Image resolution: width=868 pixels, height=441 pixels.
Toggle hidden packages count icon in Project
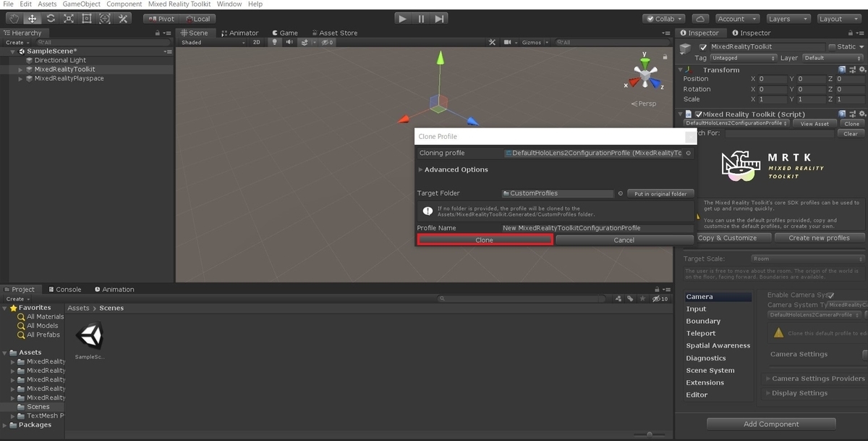(660, 298)
